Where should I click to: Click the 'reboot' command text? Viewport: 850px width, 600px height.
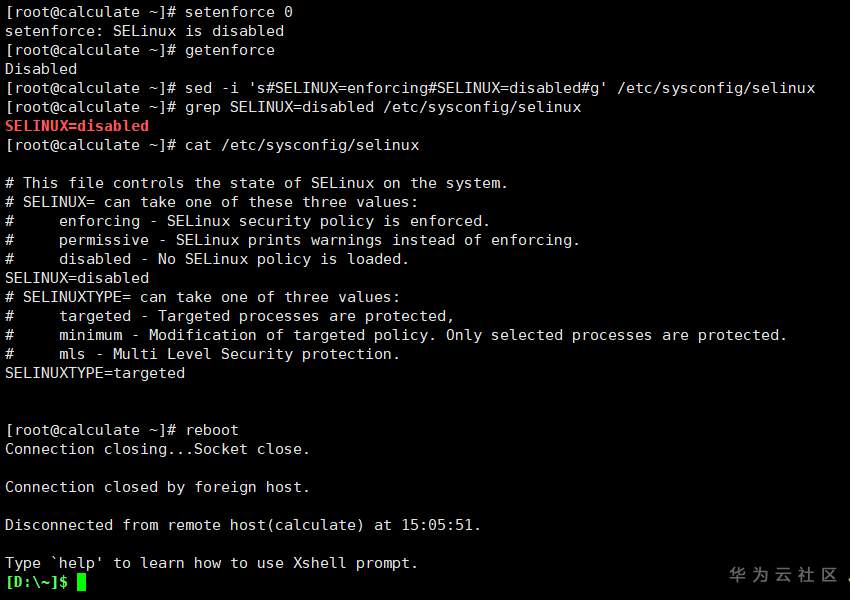pos(212,430)
